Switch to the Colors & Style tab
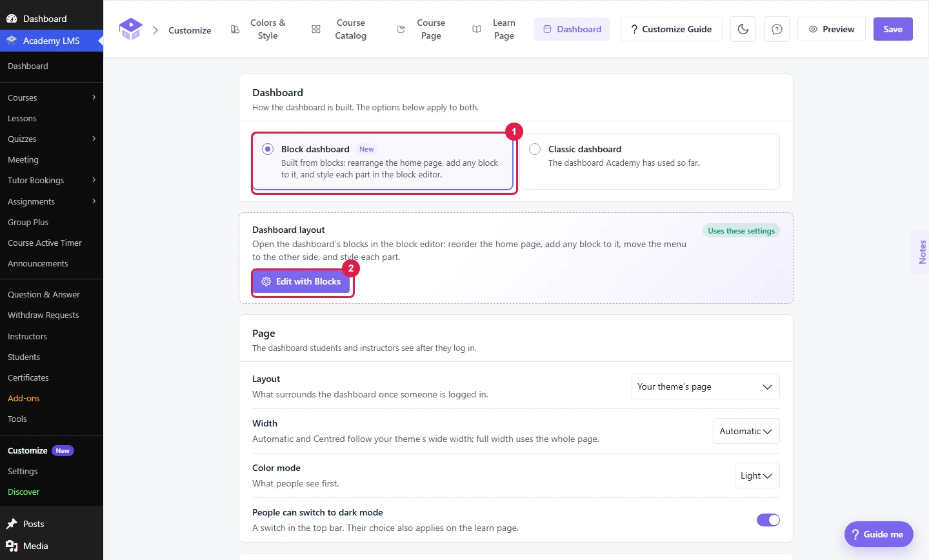The image size is (929, 560). coord(259,29)
